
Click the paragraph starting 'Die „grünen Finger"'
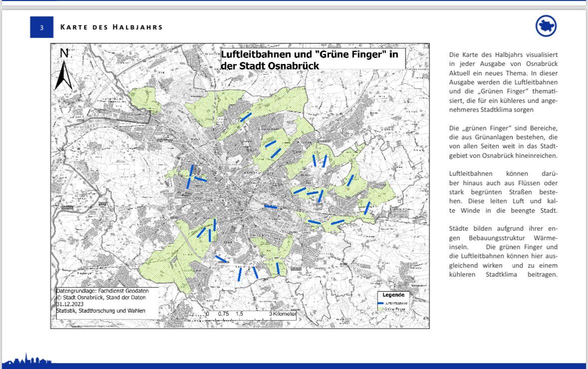click(x=503, y=142)
